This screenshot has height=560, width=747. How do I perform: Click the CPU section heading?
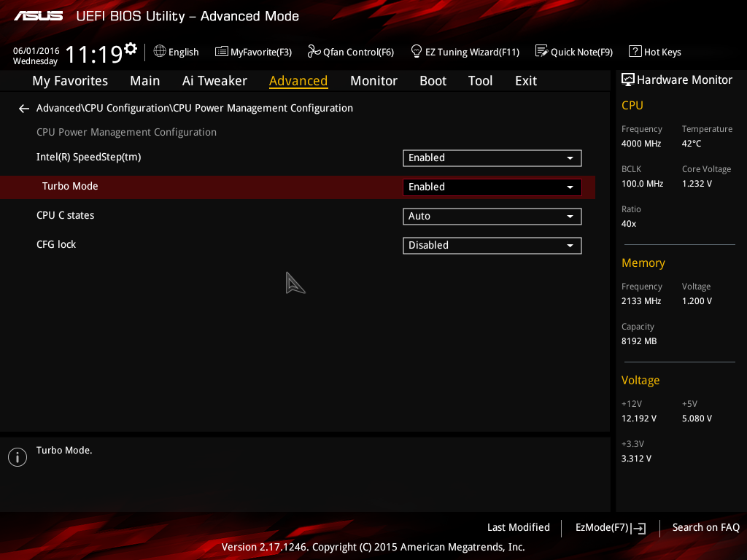[x=632, y=105]
